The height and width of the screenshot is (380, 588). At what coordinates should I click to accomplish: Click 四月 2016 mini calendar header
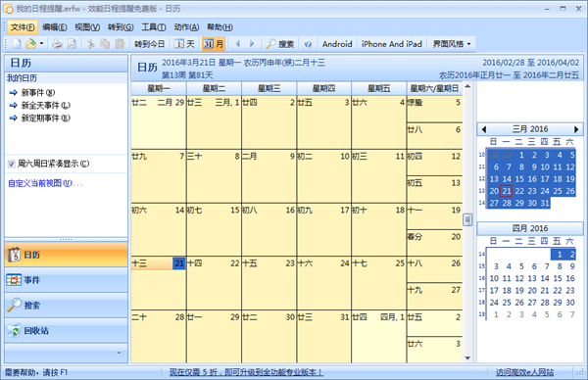tap(530, 228)
